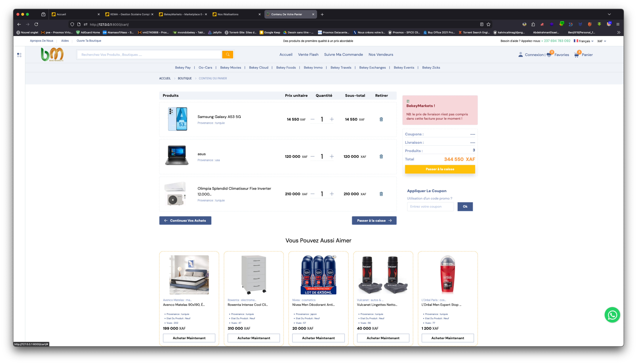Open the Panier cart icon

pyautogui.click(x=576, y=55)
